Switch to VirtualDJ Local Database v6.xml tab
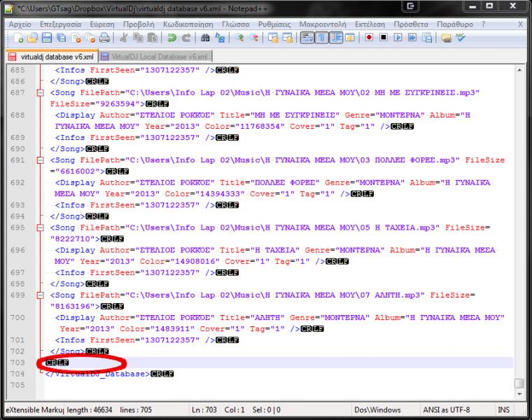Viewport: 532px width, 420px height. pyautogui.click(x=155, y=57)
